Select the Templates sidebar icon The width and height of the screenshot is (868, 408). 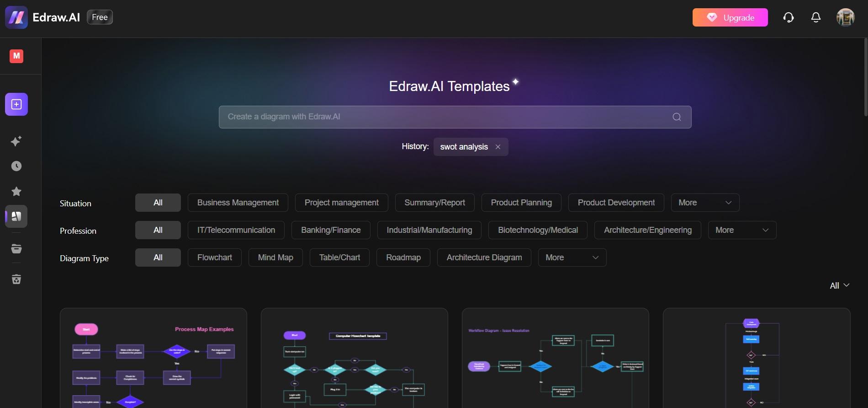tap(16, 216)
